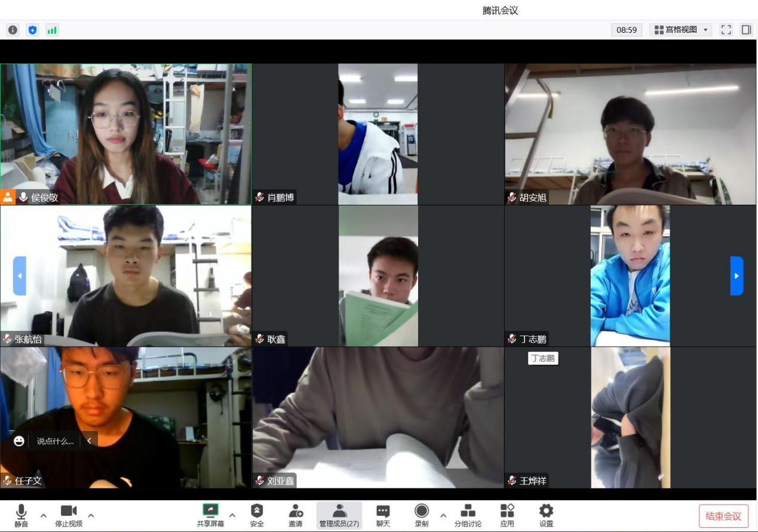Go to next page of participant videos
Screen dimensions: 758x532
[736, 276]
